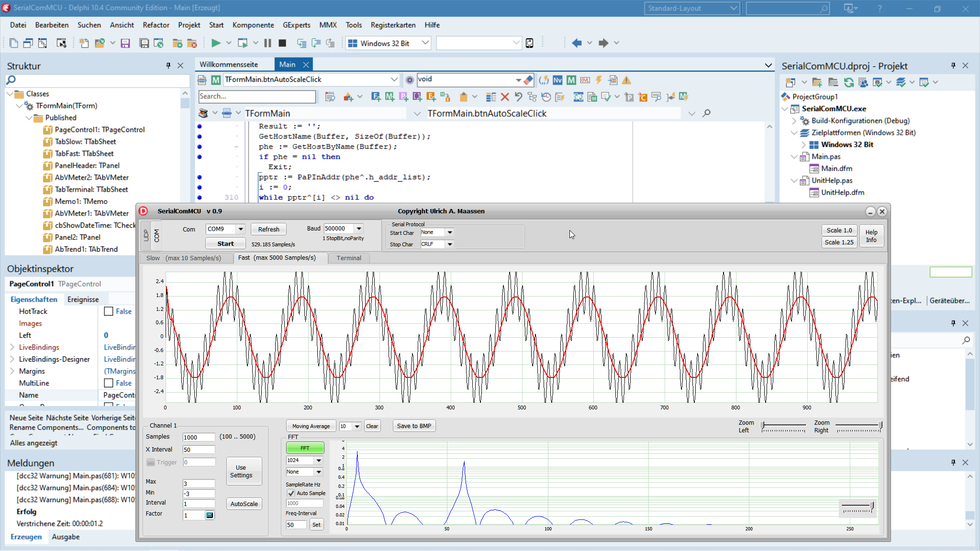This screenshot has width=980, height=551.
Task: Click the Samples input field
Action: (199, 437)
